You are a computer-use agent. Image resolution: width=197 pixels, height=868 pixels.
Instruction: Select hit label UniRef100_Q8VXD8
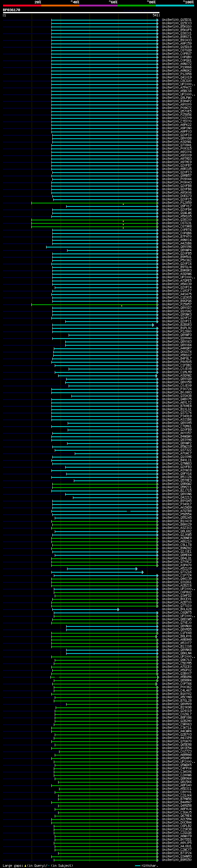point(176,139)
